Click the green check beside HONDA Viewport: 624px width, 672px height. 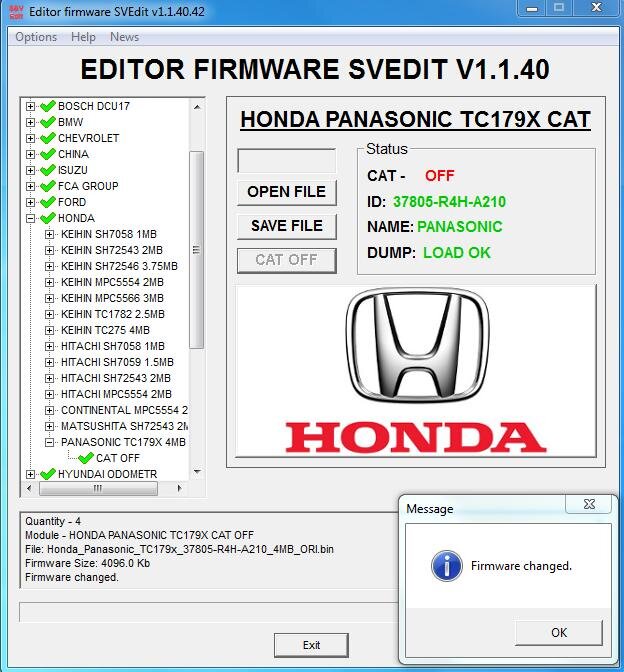click(x=48, y=218)
